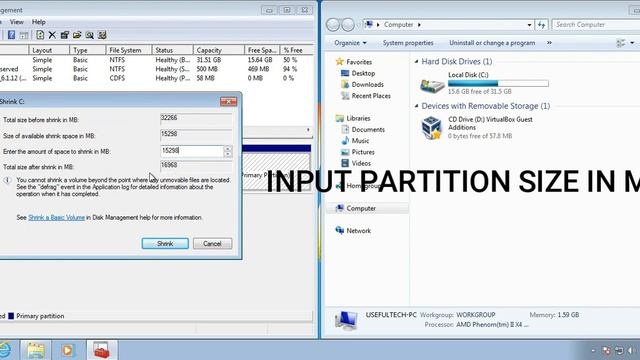Viewport: 640px width, 360px height.
Task: Click the USEFULTECH-PC computer icon in details pane
Action: (346, 320)
